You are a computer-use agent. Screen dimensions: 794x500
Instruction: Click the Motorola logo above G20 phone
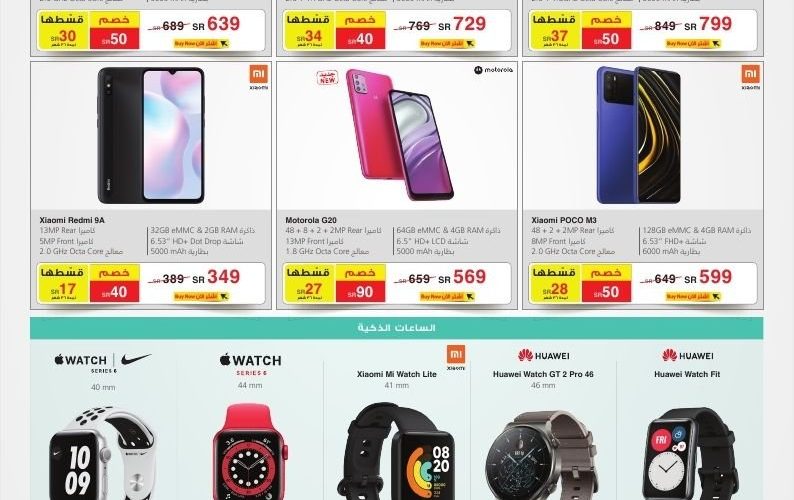pyautogui.click(x=493, y=70)
